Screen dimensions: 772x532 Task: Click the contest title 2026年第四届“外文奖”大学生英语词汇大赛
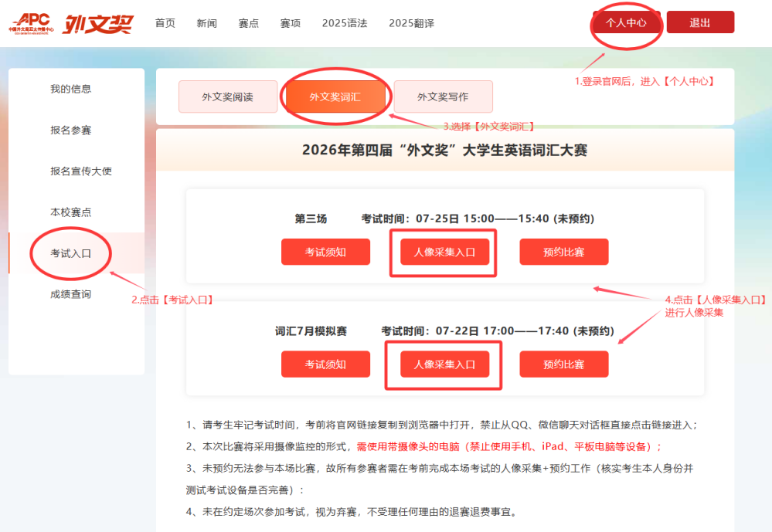click(444, 150)
